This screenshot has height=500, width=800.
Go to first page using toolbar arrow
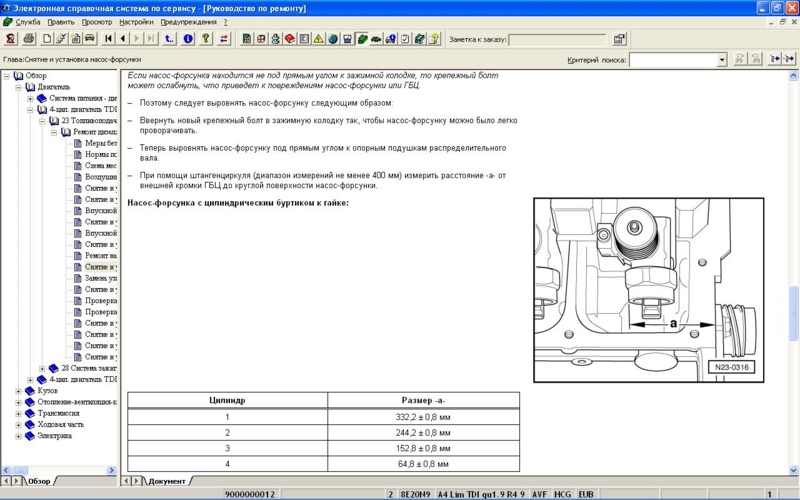(109, 39)
